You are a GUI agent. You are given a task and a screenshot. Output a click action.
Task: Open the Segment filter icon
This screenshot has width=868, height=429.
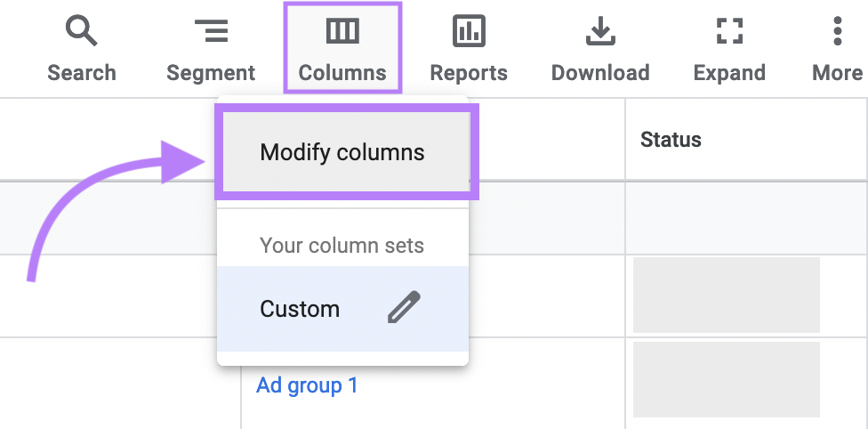point(211,32)
